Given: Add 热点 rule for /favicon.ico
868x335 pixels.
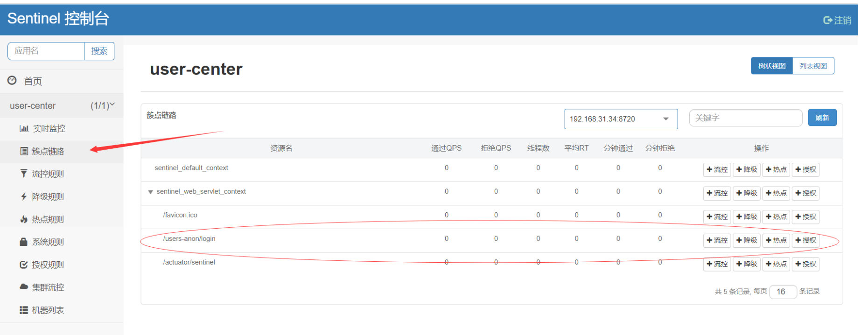Looking at the screenshot, I should [x=776, y=216].
